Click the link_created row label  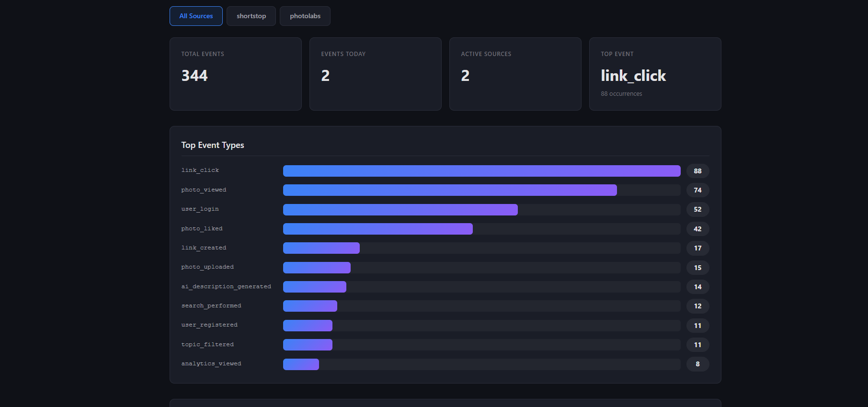click(x=204, y=248)
